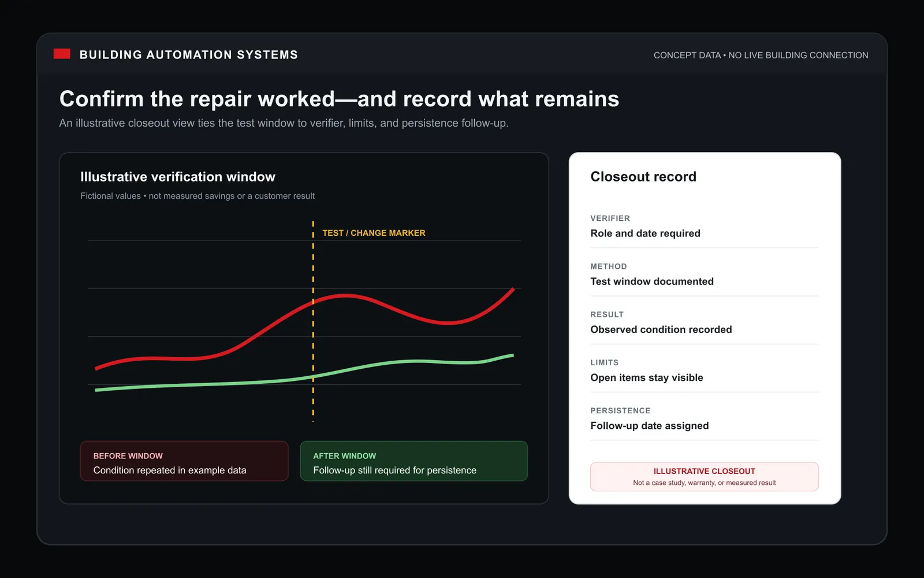Click the Illustrative Closeout badge
Viewport: 924px width, 578px height.
705,477
